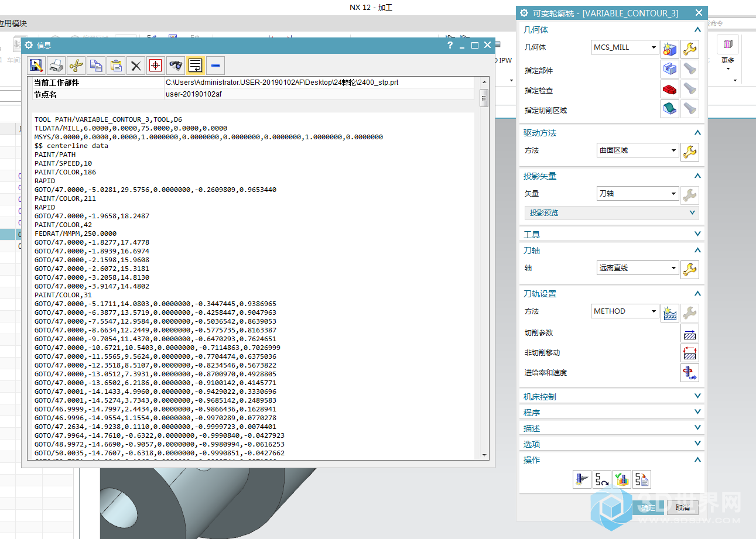This screenshot has width=756, height=539.
Task: Click the Specify Part (指定部件) icon
Action: click(x=670, y=69)
